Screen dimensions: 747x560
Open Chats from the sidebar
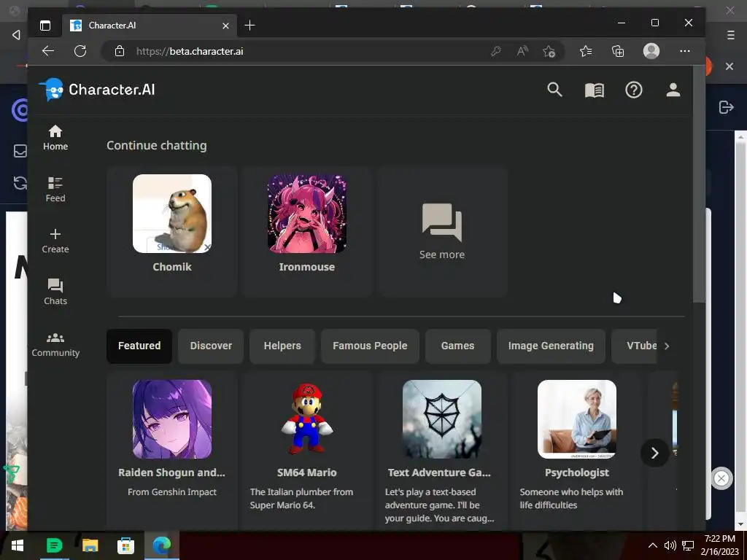click(x=55, y=292)
